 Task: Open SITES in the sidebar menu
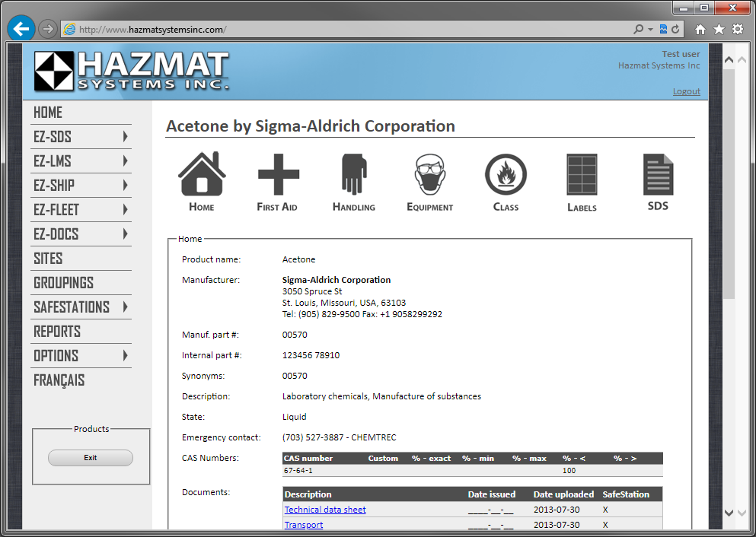click(48, 258)
